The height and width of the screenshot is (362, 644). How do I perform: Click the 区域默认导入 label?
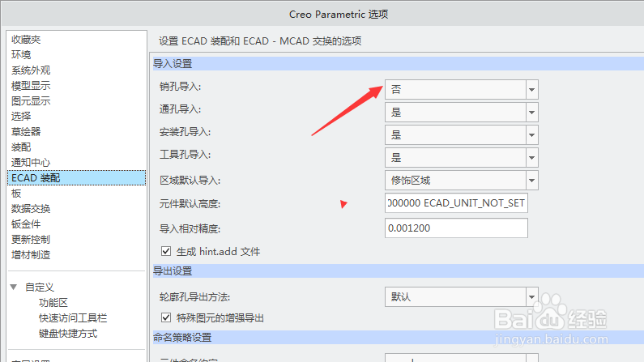(x=190, y=180)
